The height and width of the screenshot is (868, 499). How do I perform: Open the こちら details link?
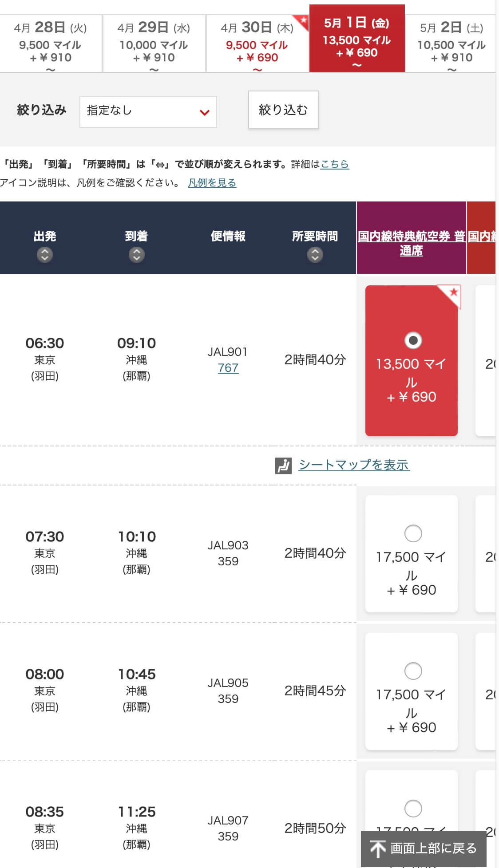pos(335,164)
